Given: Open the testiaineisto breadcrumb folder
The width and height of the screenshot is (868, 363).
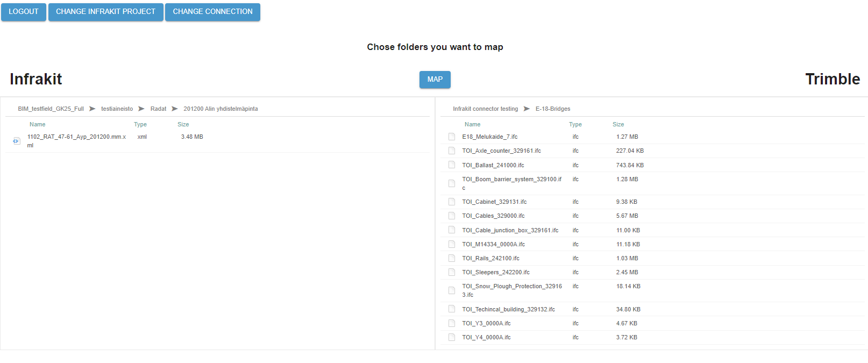Looking at the screenshot, I should tap(117, 109).
